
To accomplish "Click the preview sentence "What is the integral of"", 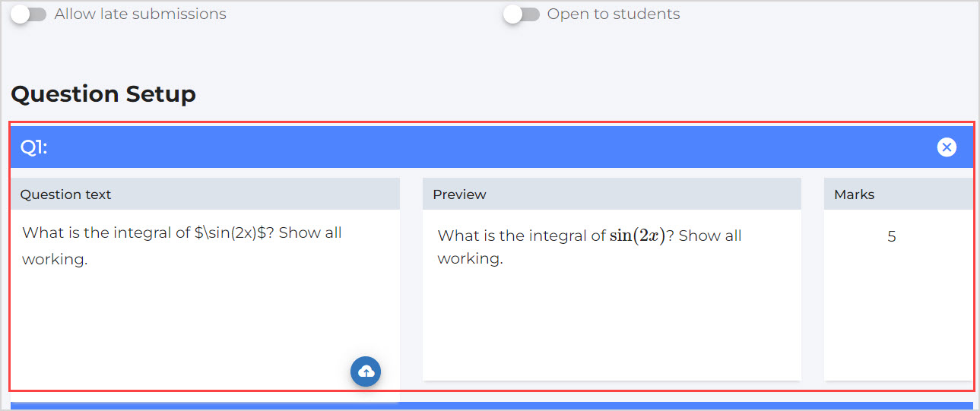I will (x=522, y=236).
